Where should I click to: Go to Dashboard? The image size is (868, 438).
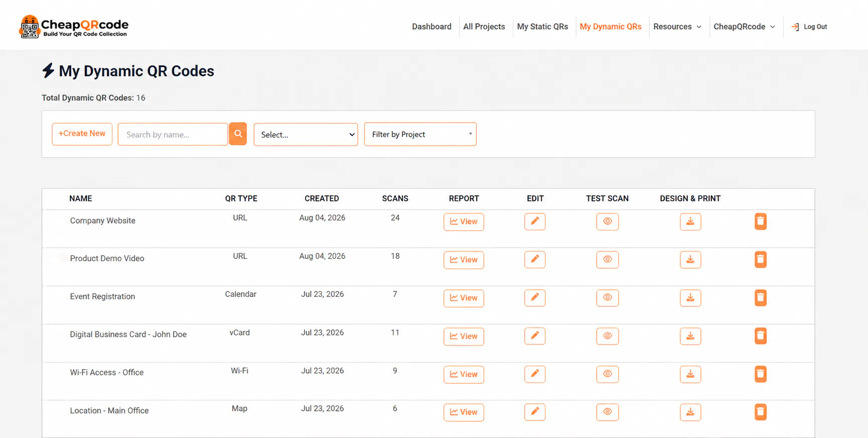[431, 27]
